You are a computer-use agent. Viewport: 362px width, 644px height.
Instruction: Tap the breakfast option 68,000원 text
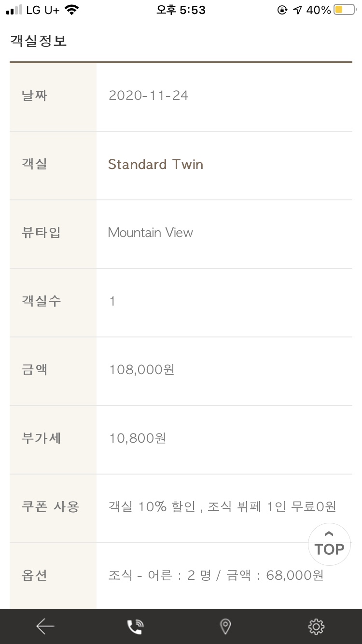coord(216,575)
